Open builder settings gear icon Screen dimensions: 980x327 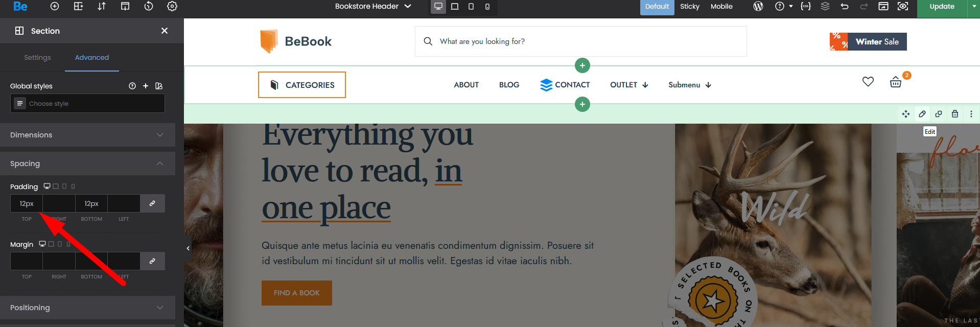pyautogui.click(x=172, y=6)
